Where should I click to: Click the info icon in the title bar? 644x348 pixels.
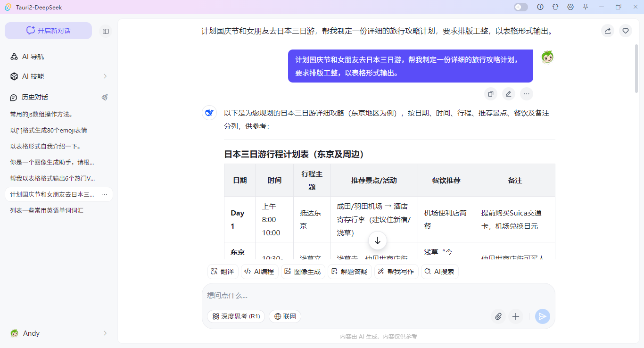540,7
